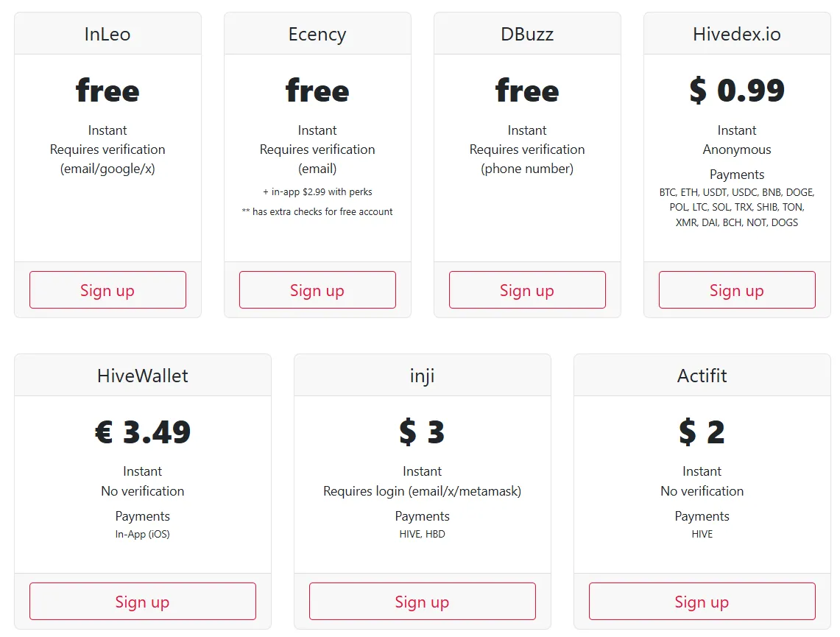Select the HiveWallet card header
The width and height of the screenshot is (840, 637).
[143, 375]
